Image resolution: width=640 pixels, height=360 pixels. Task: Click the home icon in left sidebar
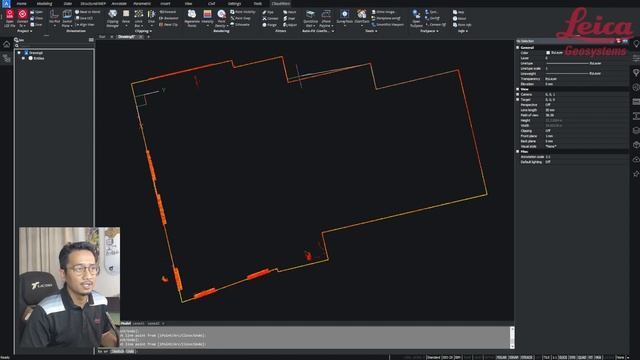coord(7,44)
